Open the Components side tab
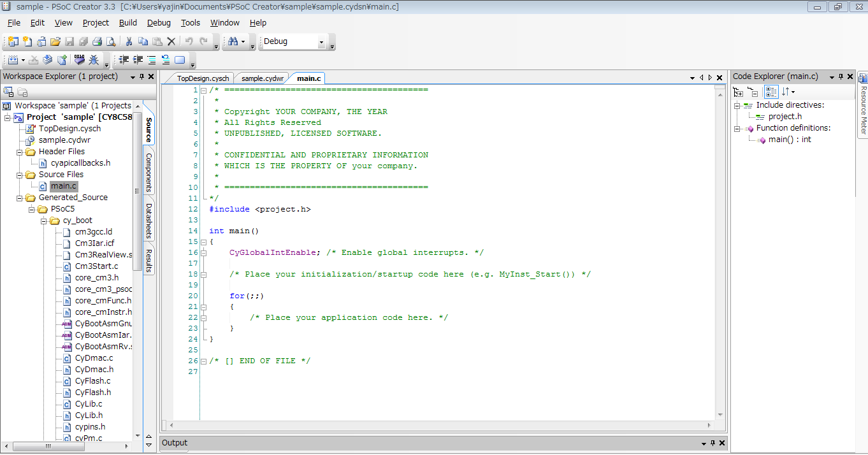The height and width of the screenshot is (455, 868). 149,172
